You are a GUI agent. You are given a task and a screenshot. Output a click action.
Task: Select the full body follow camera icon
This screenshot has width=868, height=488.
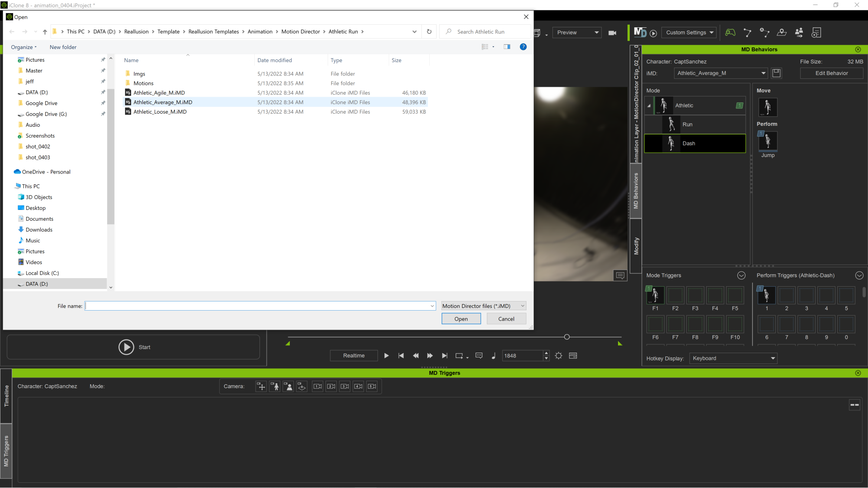(275, 386)
